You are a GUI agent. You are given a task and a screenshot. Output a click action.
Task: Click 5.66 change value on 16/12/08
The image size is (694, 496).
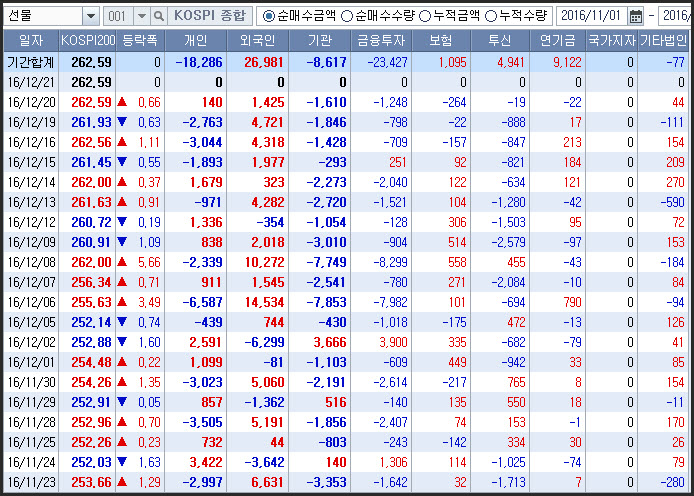(149, 262)
